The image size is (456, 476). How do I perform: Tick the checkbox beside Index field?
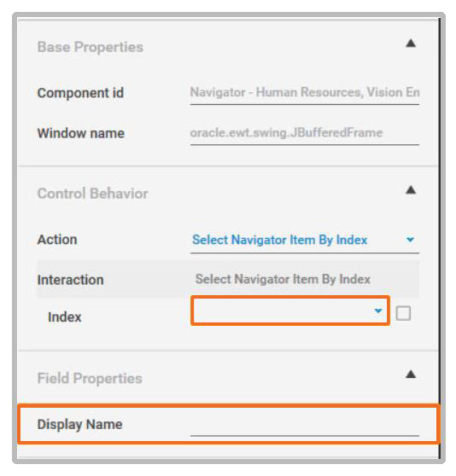(403, 313)
